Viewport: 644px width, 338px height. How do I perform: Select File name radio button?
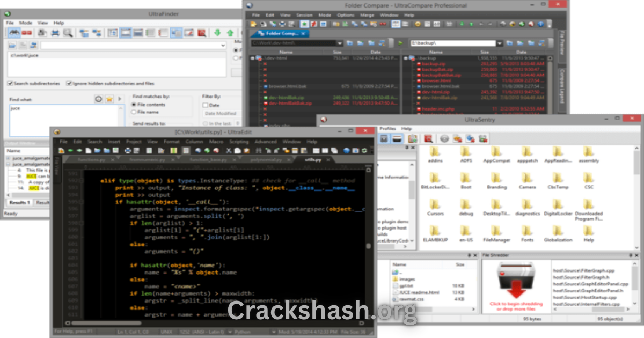coord(134,112)
